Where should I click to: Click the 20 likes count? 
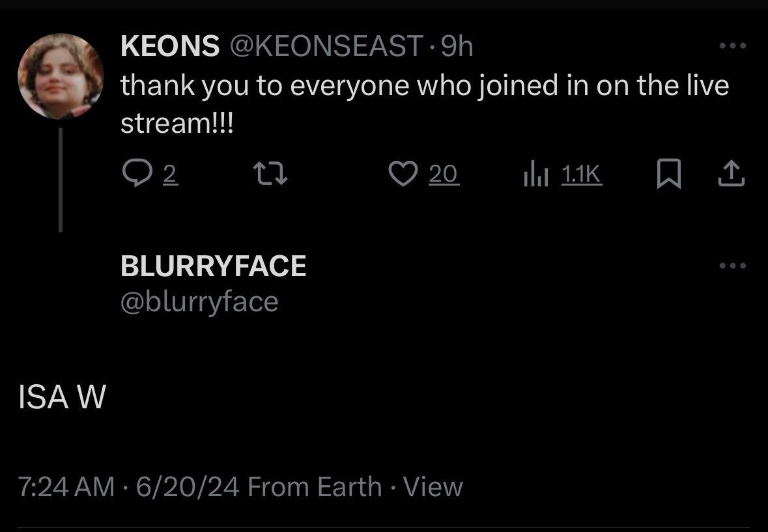[x=444, y=174]
